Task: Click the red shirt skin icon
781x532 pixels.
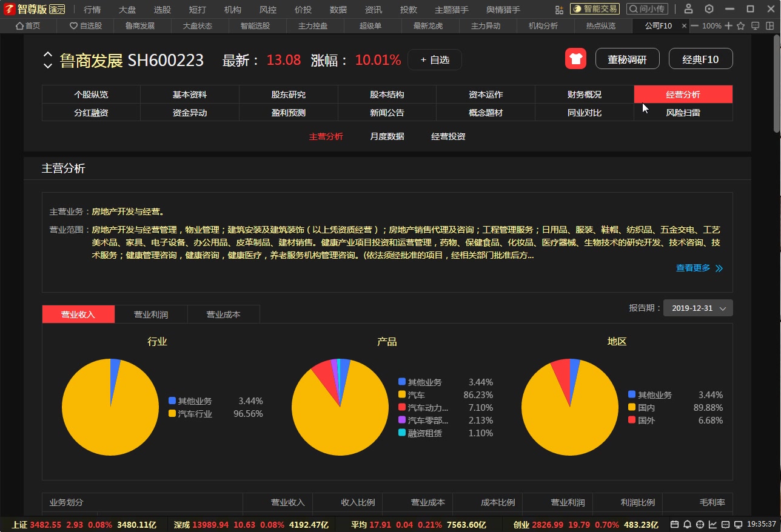Action: [x=576, y=59]
